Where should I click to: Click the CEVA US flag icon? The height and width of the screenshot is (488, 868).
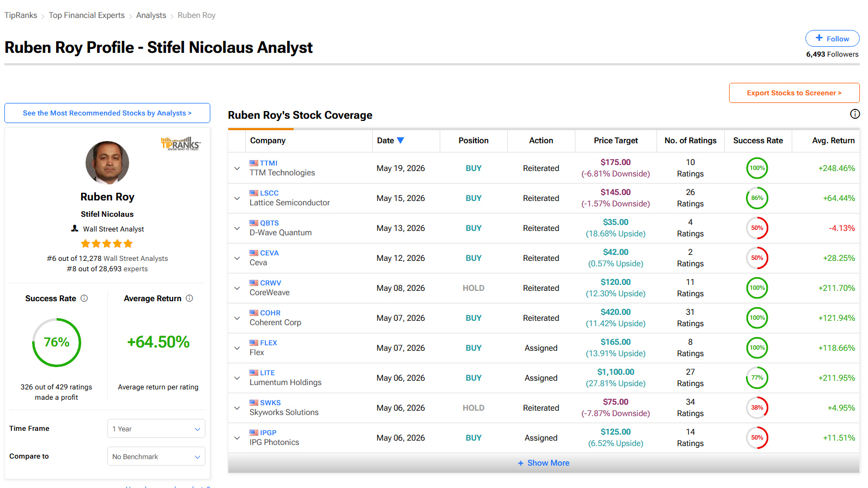pyautogui.click(x=254, y=253)
